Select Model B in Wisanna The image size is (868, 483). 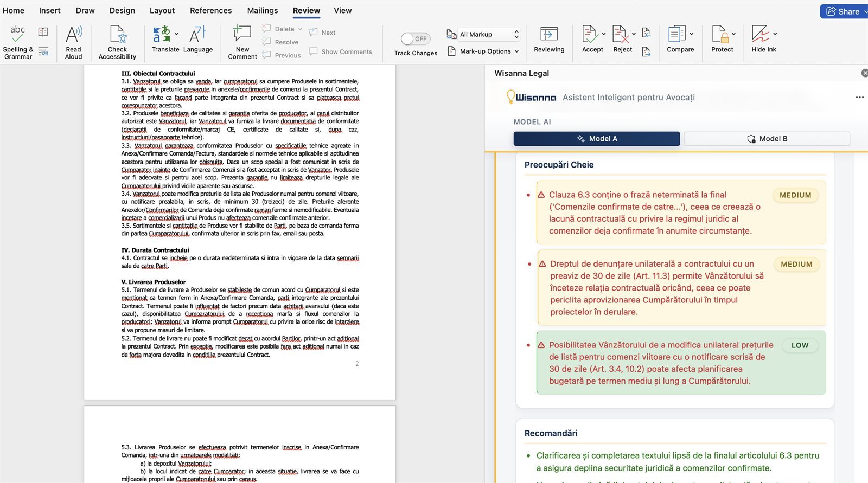click(x=767, y=139)
